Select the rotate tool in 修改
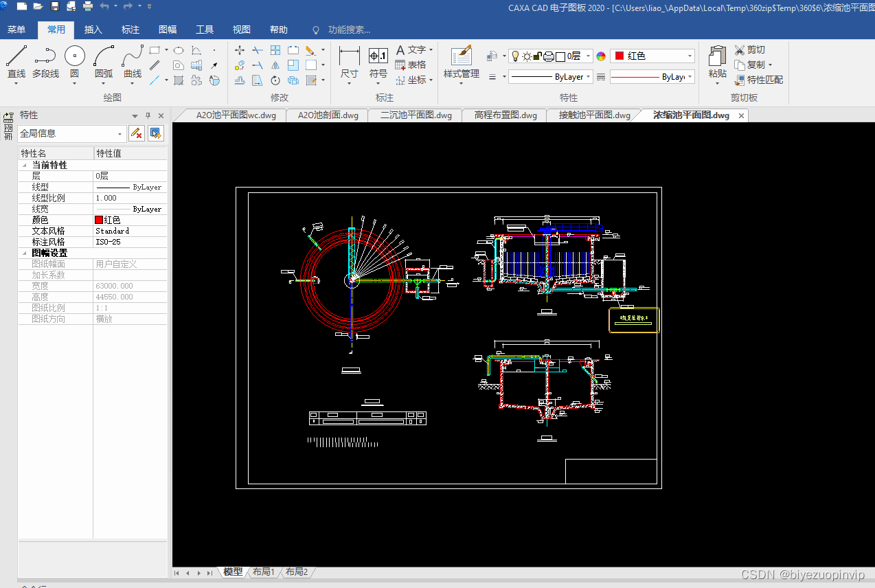The height and width of the screenshot is (588, 875). 275,80
